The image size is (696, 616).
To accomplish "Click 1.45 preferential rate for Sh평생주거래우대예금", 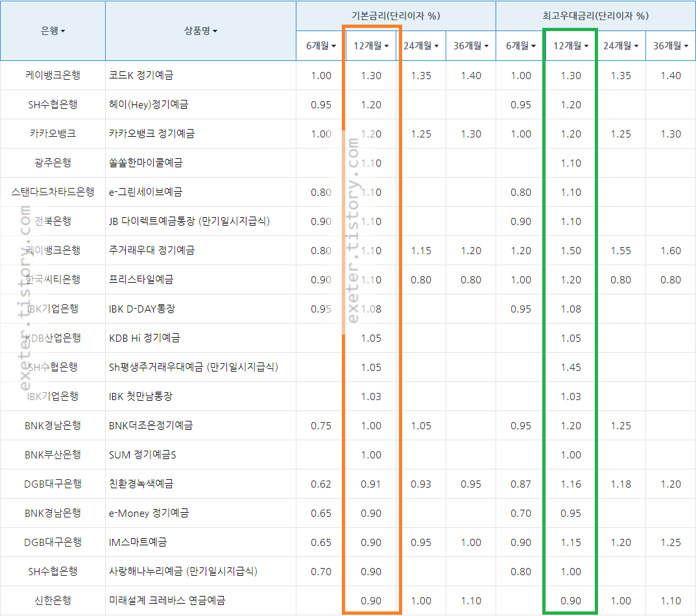I will 571,368.
